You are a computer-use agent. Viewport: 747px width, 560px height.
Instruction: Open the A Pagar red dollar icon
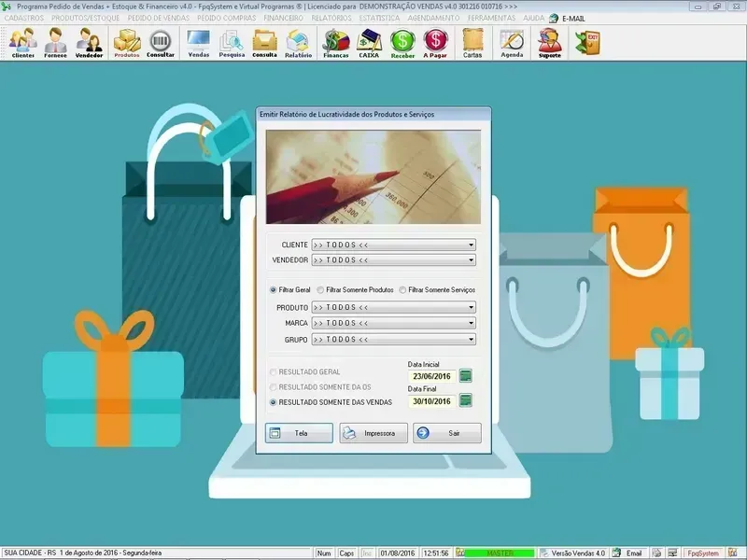click(435, 42)
